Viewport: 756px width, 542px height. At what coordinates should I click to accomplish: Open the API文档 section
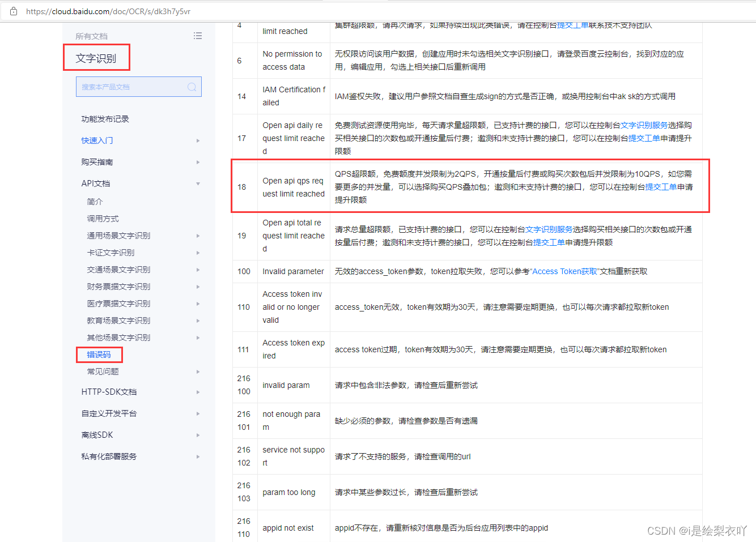click(x=96, y=183)
